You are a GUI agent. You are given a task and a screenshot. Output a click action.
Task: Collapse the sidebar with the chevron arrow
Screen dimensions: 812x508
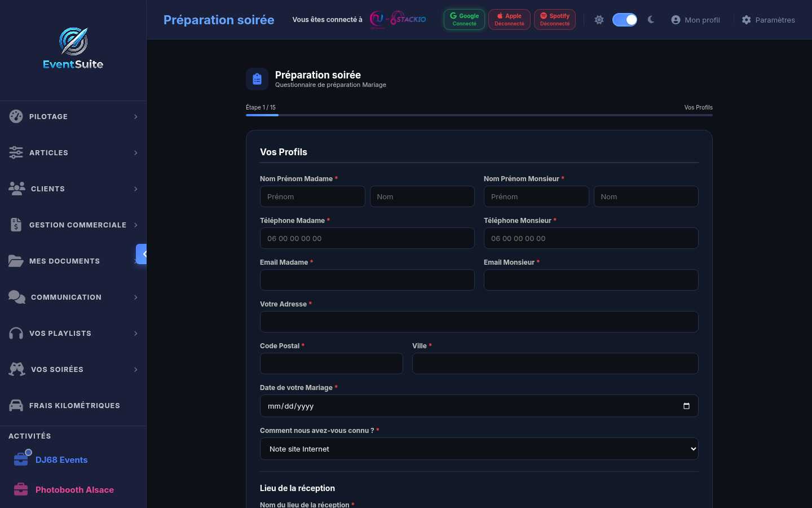point(142,254)
